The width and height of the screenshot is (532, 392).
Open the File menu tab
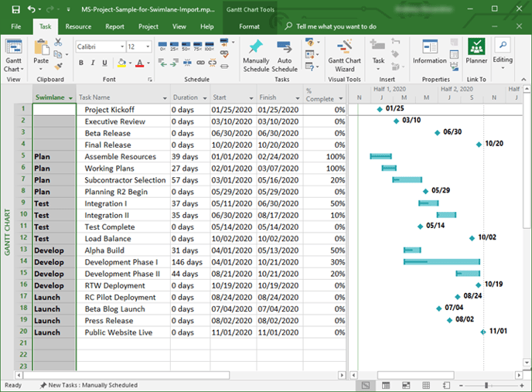(x=16, y=26)
